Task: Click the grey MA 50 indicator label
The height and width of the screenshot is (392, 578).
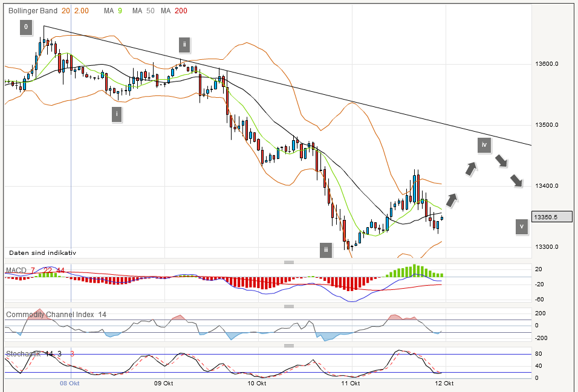Action: click(x=143, y=11)
